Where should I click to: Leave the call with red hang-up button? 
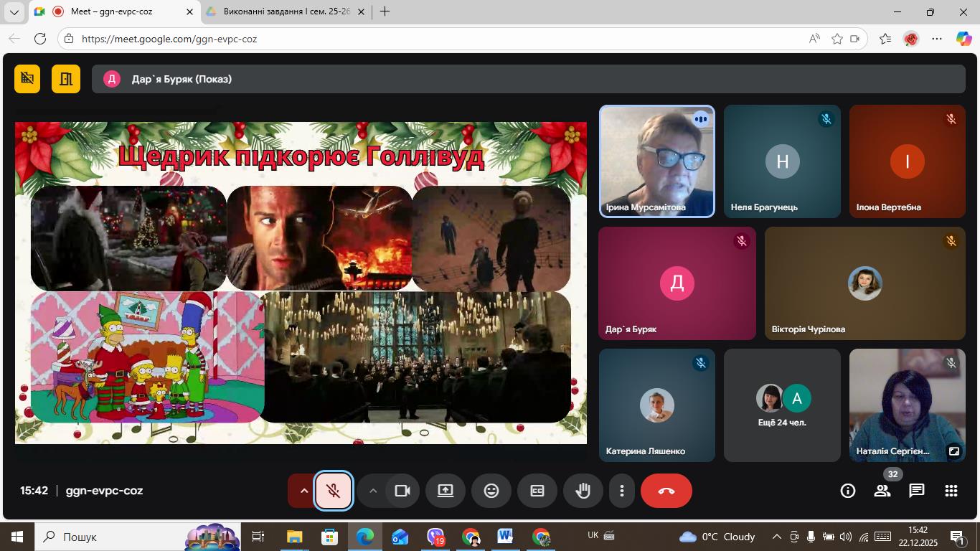[666, 491]
